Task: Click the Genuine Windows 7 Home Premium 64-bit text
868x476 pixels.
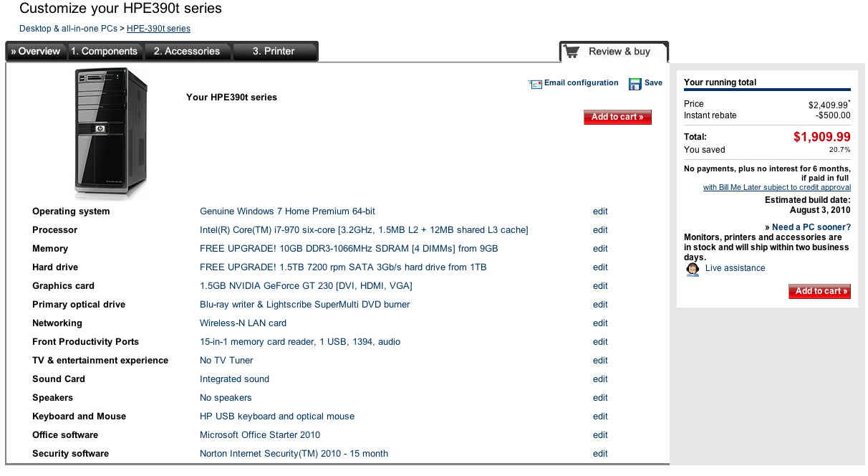Action: 287,211
